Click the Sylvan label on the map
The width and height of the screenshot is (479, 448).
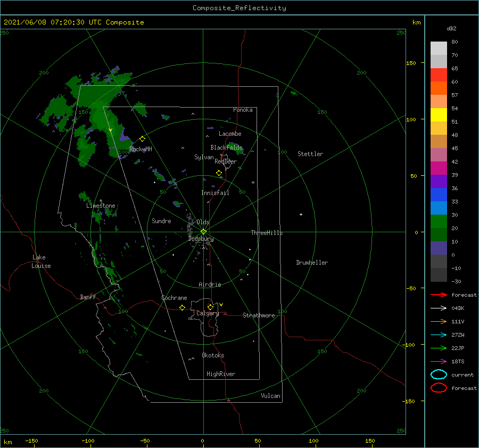204,157
